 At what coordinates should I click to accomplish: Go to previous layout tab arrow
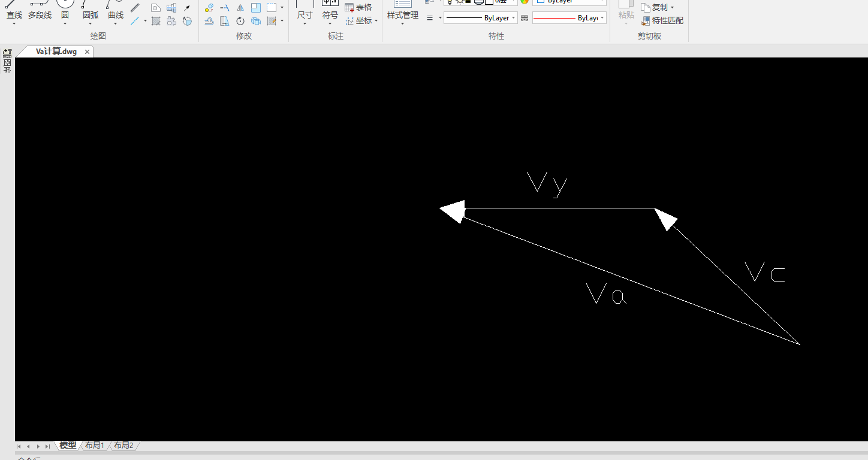click(28, 446)
